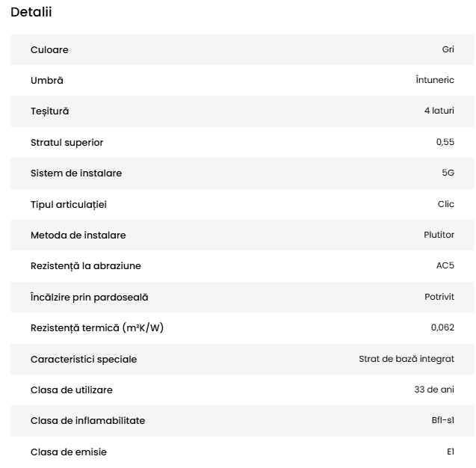This screenshot has width=476, height=468.
Task: Select the Rezistență la abraziune label
Action: [85, 265]
